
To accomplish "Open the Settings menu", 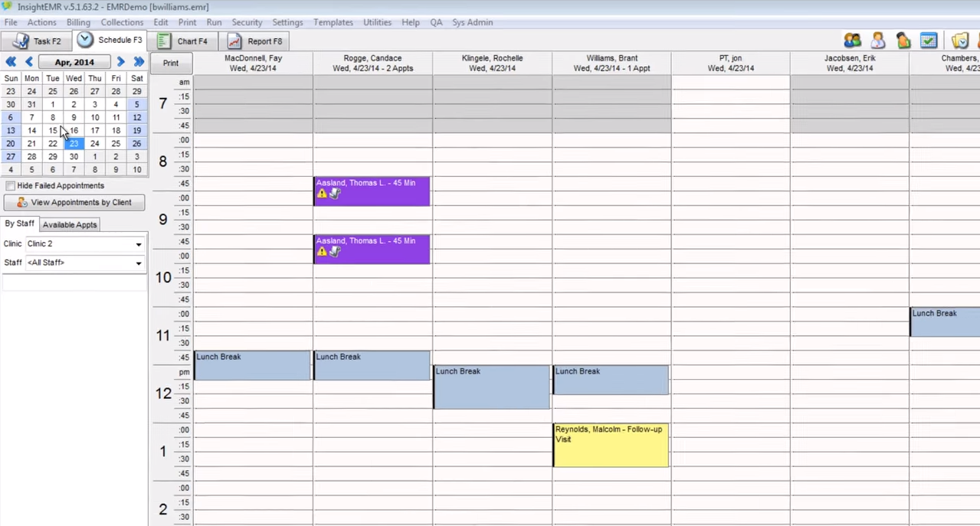I will pyautogui.click(x=288, y=22).
